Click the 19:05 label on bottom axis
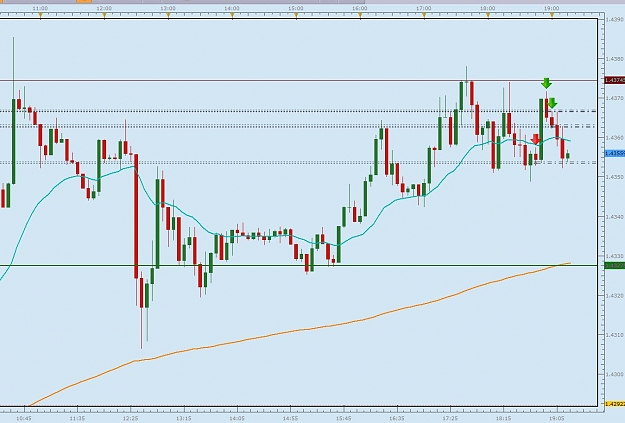 557,418
